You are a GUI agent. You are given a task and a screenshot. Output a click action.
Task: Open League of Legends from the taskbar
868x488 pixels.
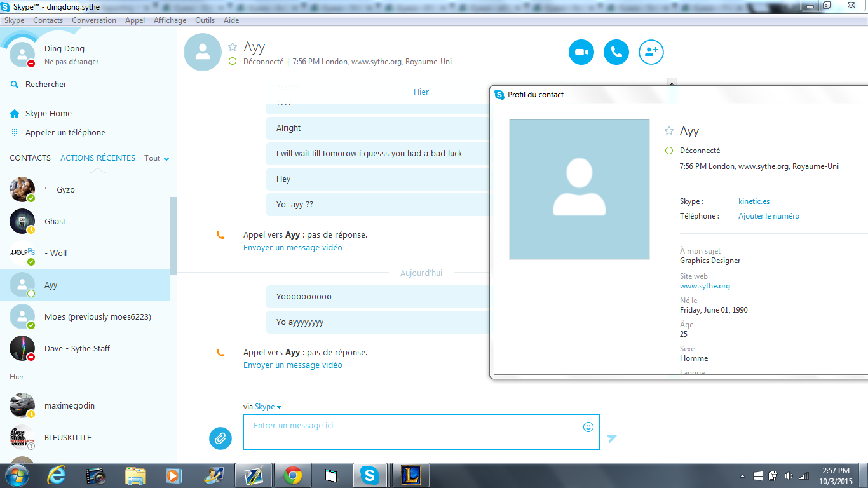[411, 475]
